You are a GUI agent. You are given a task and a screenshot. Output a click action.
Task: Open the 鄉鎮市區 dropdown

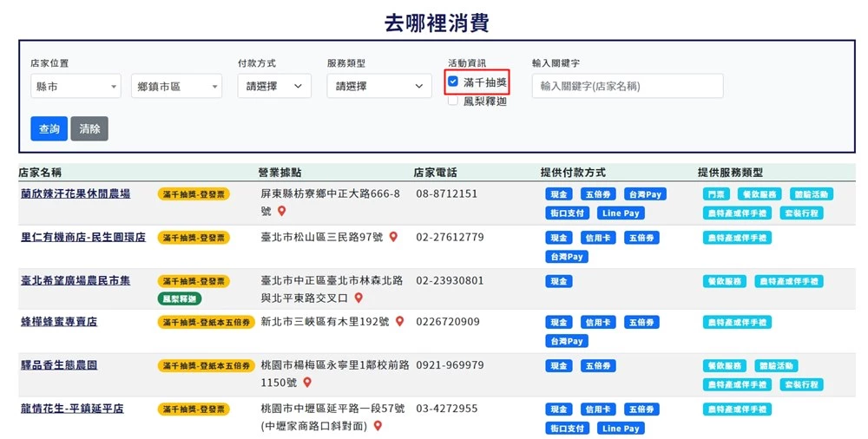176,87
